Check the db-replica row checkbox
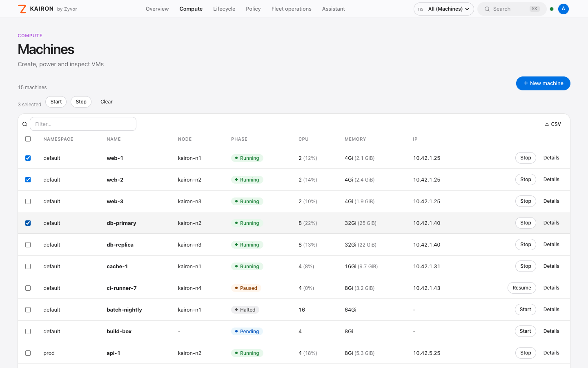588x368 pixels. (x=28, y=245)
